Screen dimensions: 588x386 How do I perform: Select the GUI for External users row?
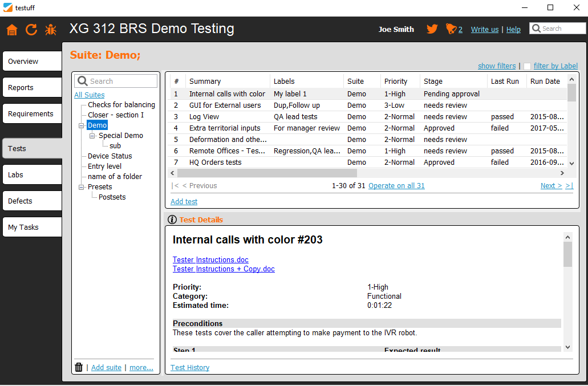[x=368, y=105]
